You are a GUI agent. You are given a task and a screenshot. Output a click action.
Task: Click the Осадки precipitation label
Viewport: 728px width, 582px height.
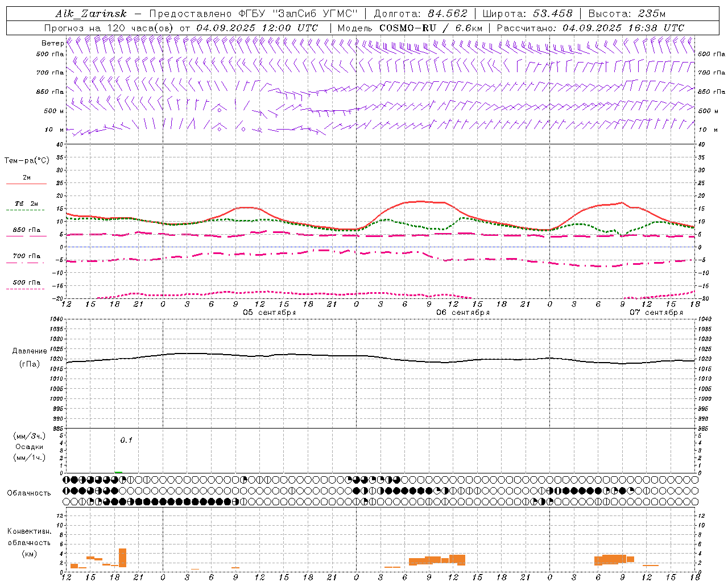[29, 447]
